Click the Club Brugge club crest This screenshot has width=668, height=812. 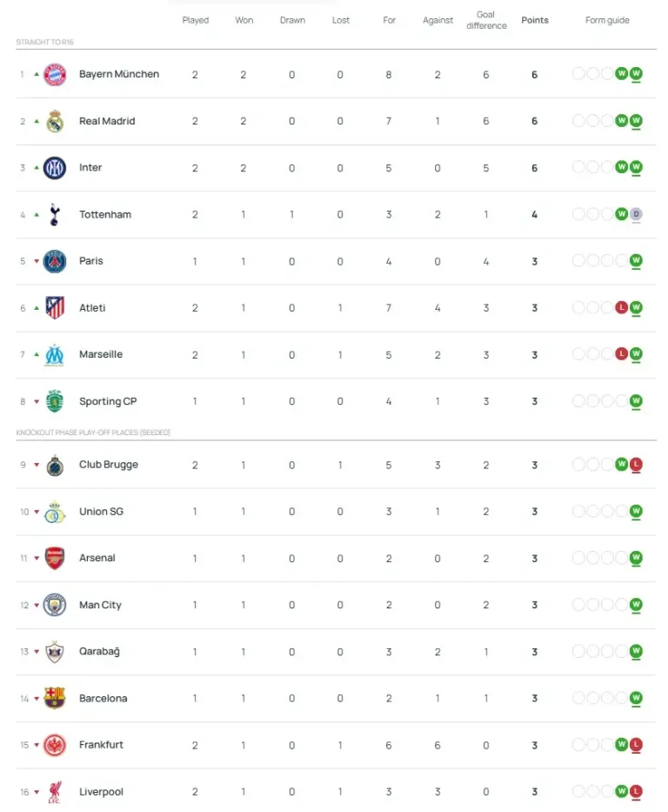point(55,465)
